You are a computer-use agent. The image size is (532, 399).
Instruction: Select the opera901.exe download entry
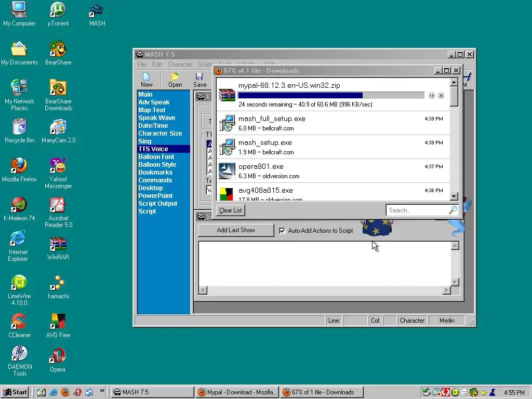pyautogui.click(x=333, y=171)
